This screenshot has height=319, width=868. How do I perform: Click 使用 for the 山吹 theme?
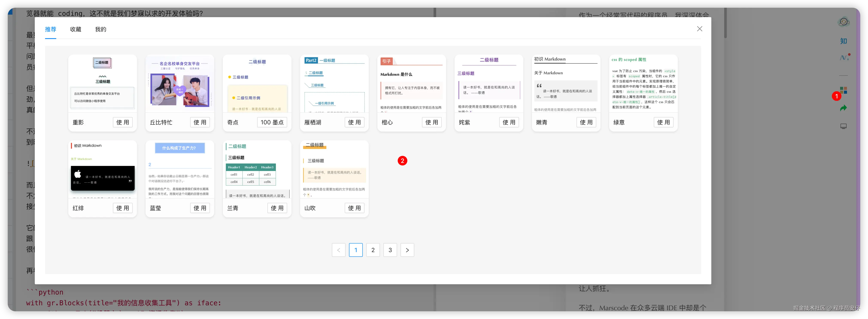pyautogui.click(x=354, y=208)
